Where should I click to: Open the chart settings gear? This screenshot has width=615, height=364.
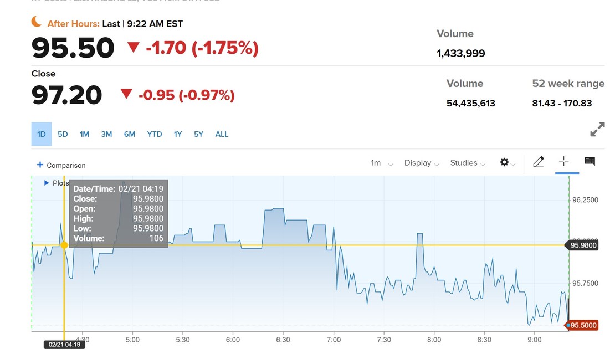click(505, 162)
